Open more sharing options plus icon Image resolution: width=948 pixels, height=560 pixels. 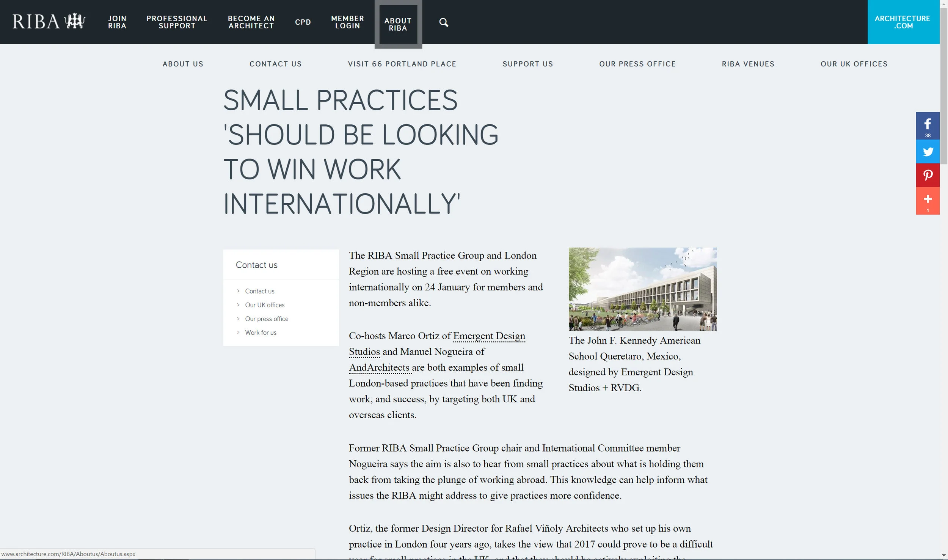(928, 201)
